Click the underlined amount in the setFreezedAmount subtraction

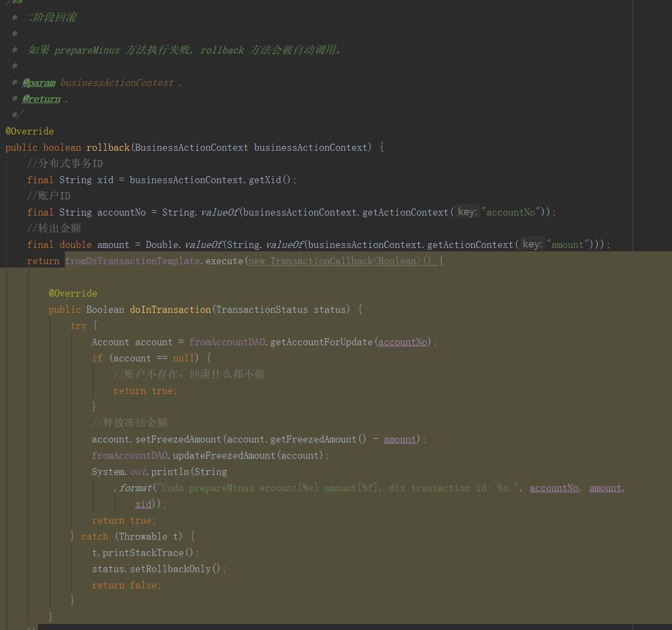click(x=400, y=439)
